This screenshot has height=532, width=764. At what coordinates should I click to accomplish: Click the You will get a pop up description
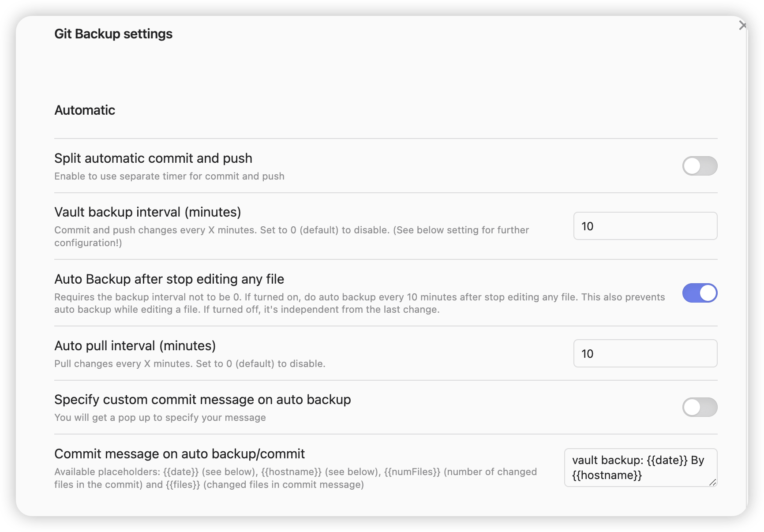tap(160, 418)
